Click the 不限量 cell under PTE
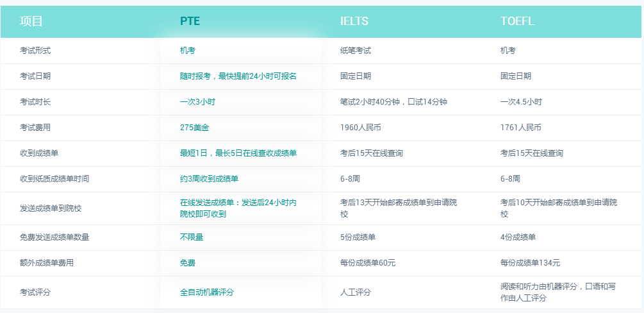The image size is (644, 313). point(192,237)
